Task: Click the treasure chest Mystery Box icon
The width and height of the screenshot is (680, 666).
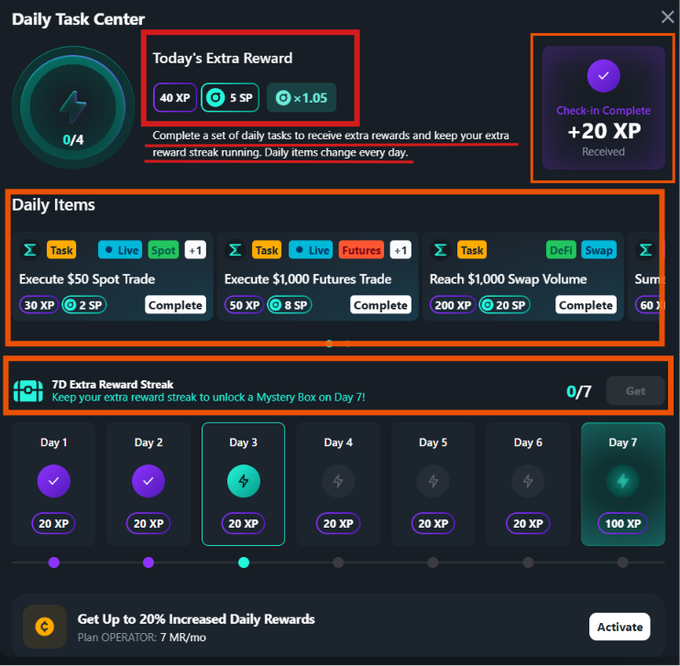Action: tap(28, 391)
